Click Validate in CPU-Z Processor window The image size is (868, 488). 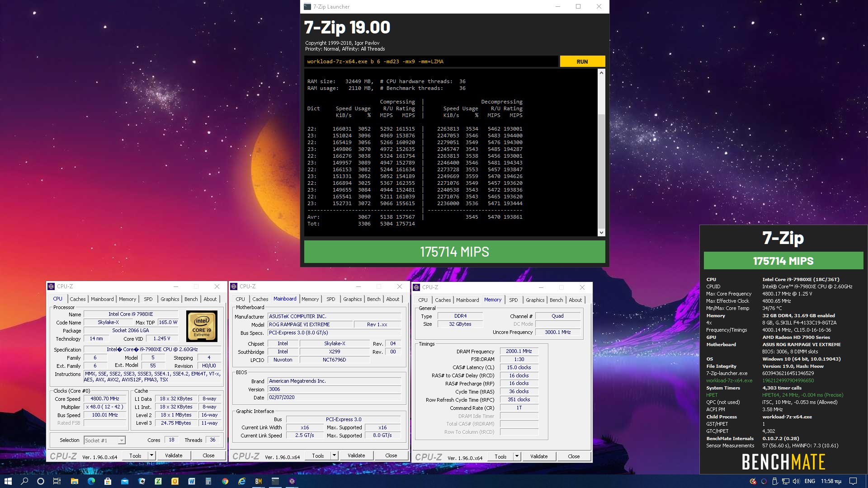tap(174, 455)
